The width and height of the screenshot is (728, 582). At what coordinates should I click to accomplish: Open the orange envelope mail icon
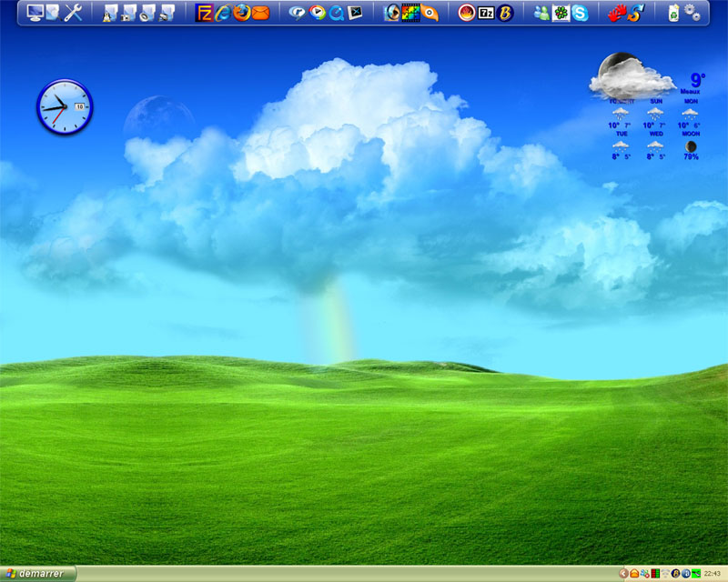pos(260,13)
